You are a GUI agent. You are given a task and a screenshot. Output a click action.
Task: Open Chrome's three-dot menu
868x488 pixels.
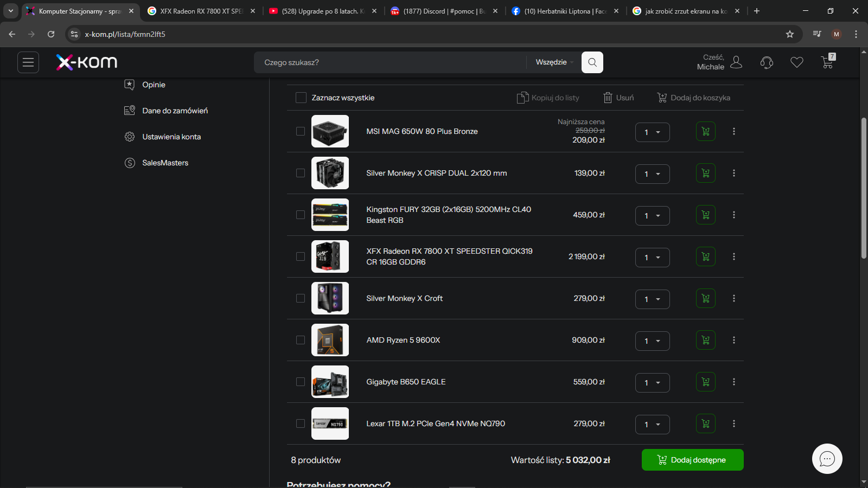[x=856, y=34]
